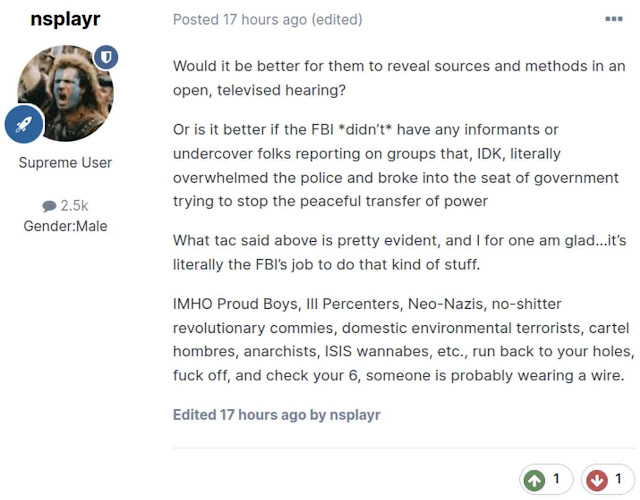Click the paragraph about revealing sources and methods
Image resolution: width=640 pixels, height=500 pixels.
[399, 77]
